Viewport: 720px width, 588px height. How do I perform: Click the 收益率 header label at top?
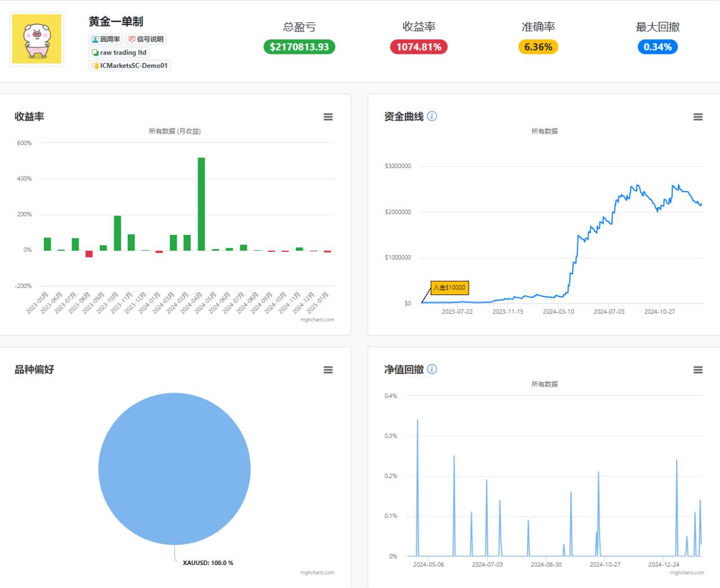(419, 26)
